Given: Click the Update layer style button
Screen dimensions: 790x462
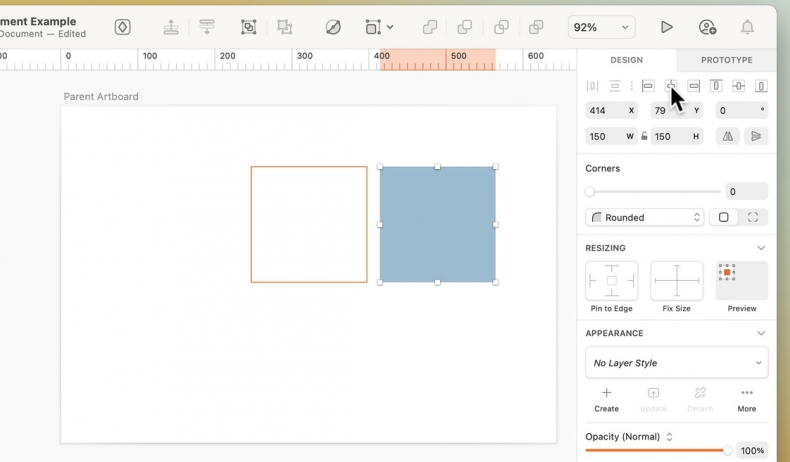Looking at the screenshot, I should (653, 401).
